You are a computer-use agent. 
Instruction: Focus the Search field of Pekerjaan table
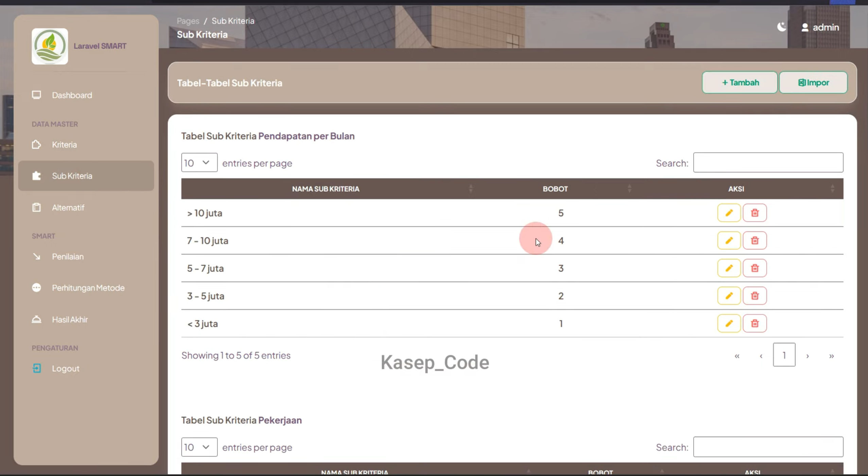(x=768, y=447)
